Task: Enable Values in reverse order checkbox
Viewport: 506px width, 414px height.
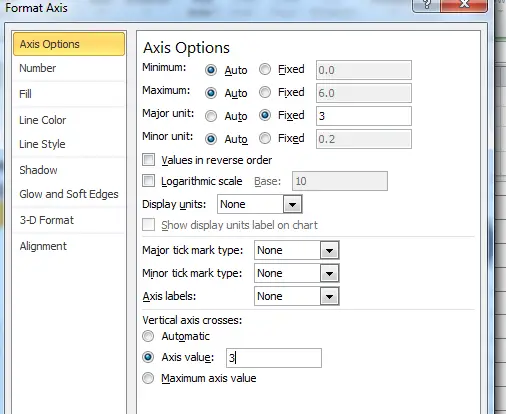Action: click(148, 160)
